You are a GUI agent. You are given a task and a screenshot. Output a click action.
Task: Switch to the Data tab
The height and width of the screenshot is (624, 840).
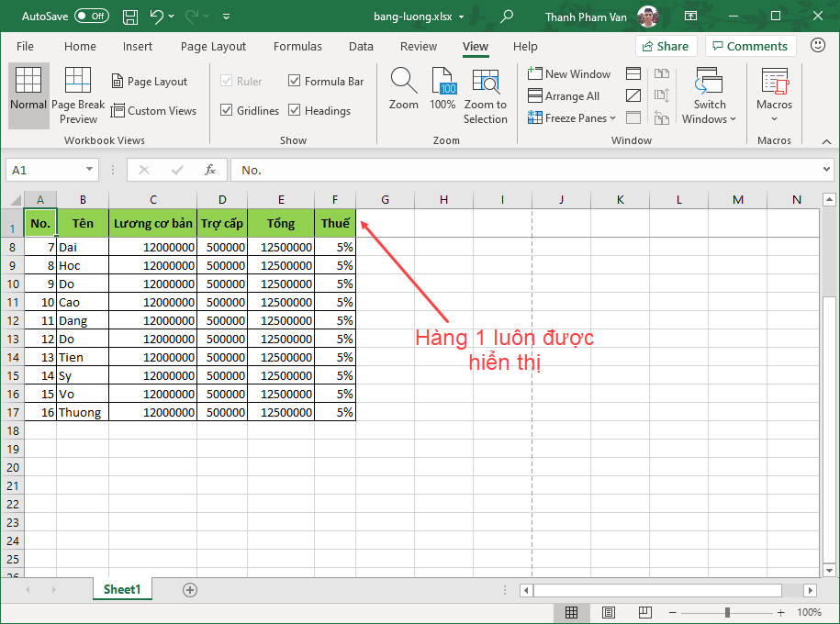361,46
